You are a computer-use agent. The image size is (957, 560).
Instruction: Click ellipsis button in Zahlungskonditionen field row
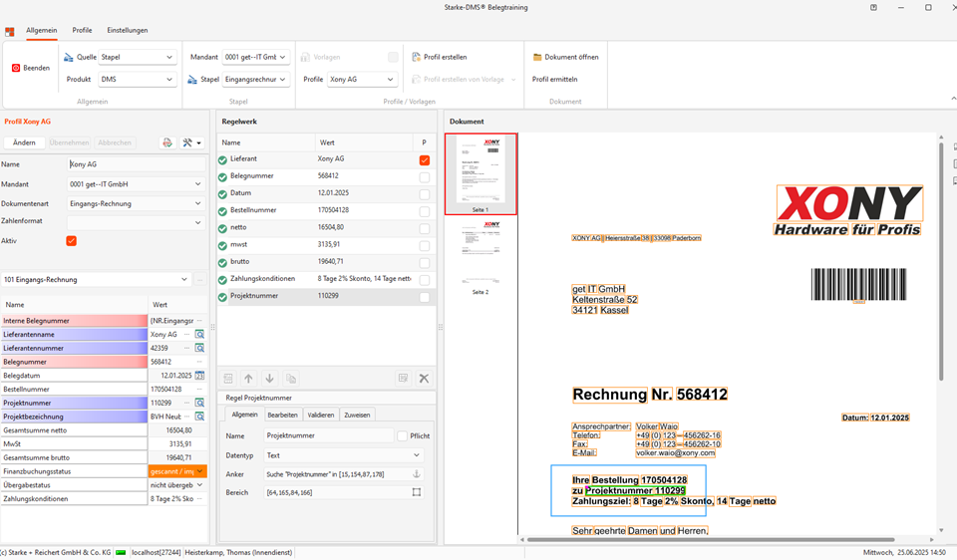click(199, 499)
